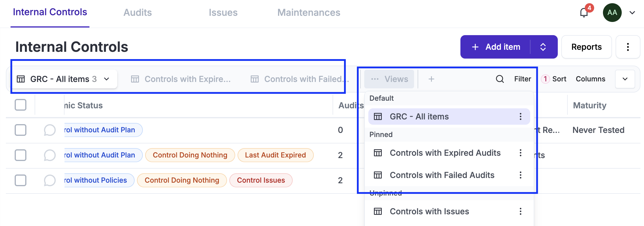The height and width of the screenshot is (226, 644).
Task: Open options for Controls with Issues view
Action: click(521, 211)
